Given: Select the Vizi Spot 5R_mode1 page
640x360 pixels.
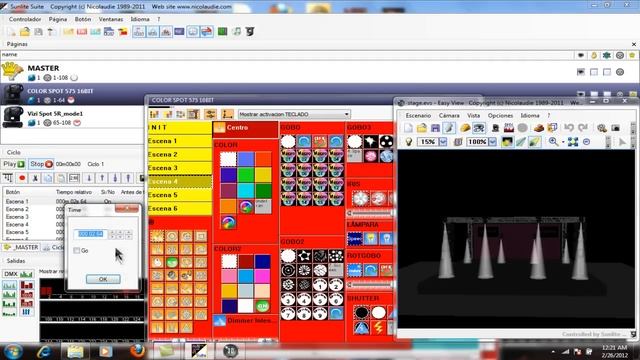Looking at the screenshot, I should click(73, 118).
